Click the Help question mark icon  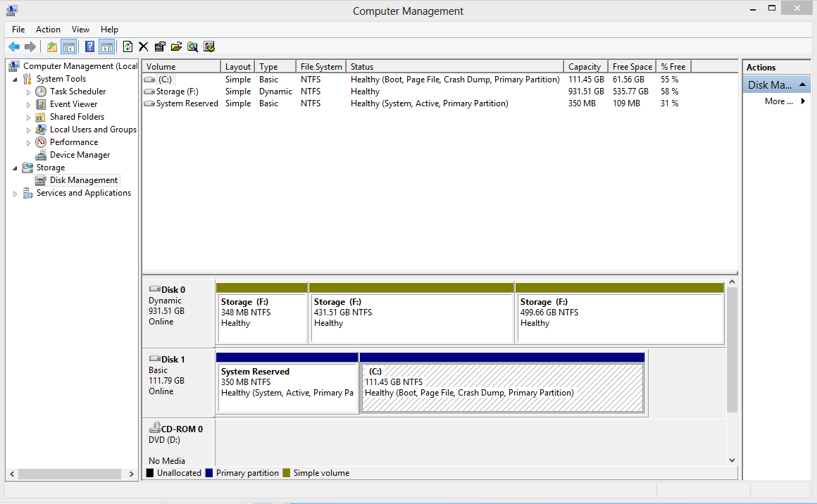[x=89, y=46]
